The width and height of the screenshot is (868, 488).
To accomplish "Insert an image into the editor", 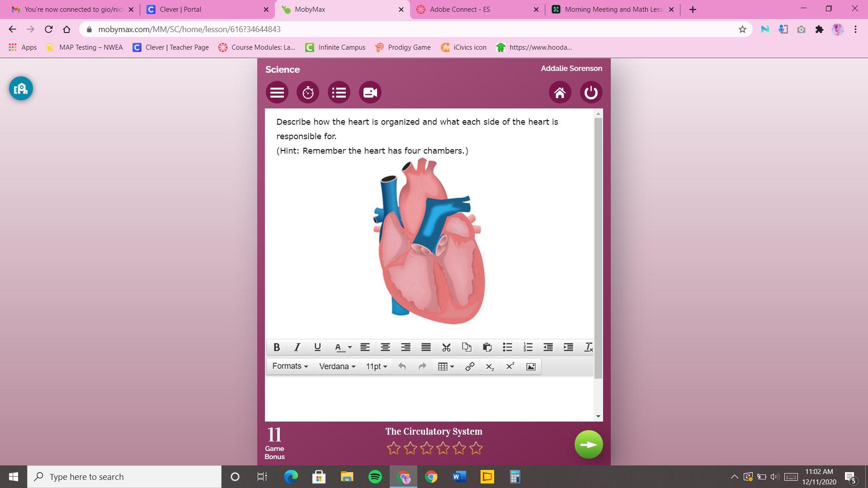I will (x=531, y=366).
